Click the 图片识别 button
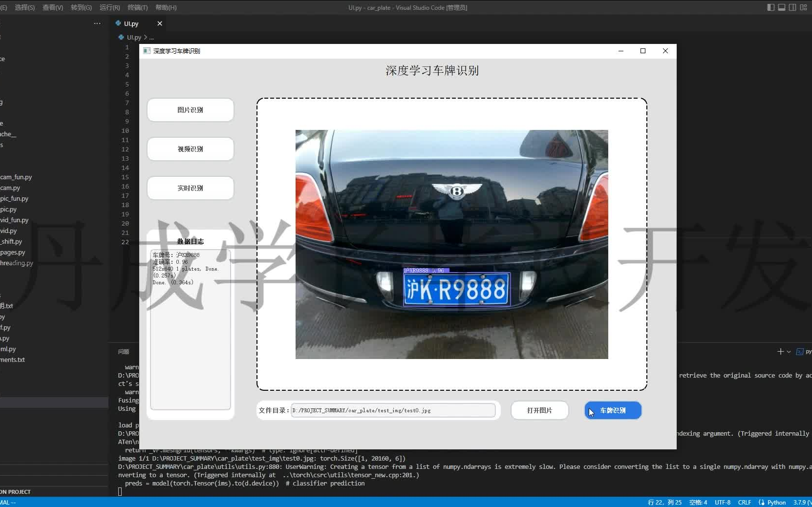Image resolution: width=812 pixels, height=507 pixels. [x=190, y=110]
